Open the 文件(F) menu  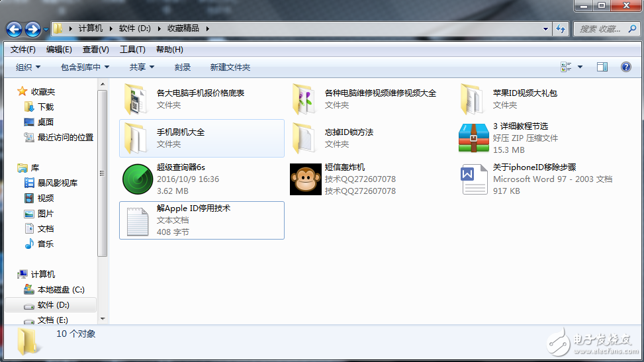click(23, 50)
